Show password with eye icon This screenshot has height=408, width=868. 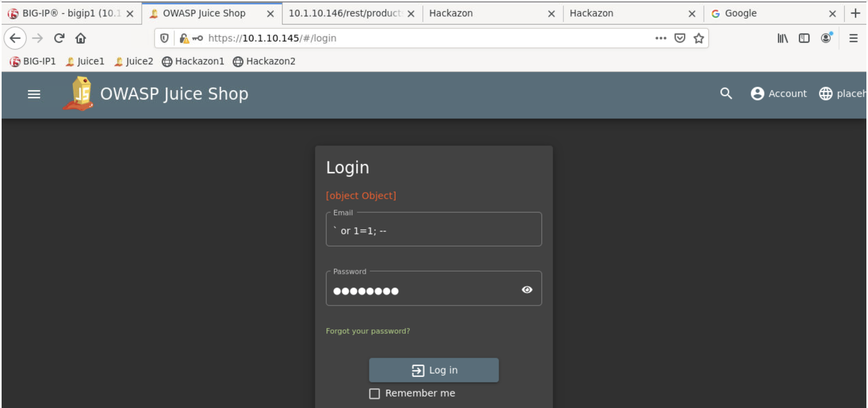tap(527, 289)
